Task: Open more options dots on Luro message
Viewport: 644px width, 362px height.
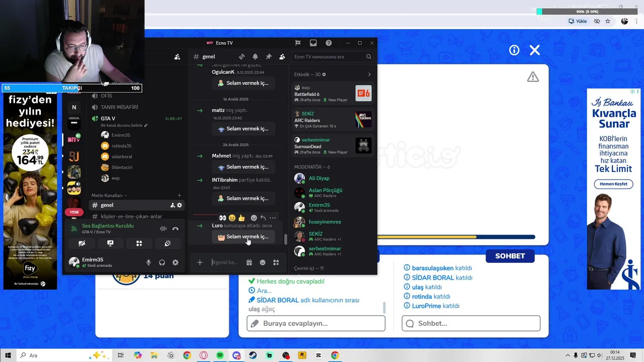Action: coord(273,218)
